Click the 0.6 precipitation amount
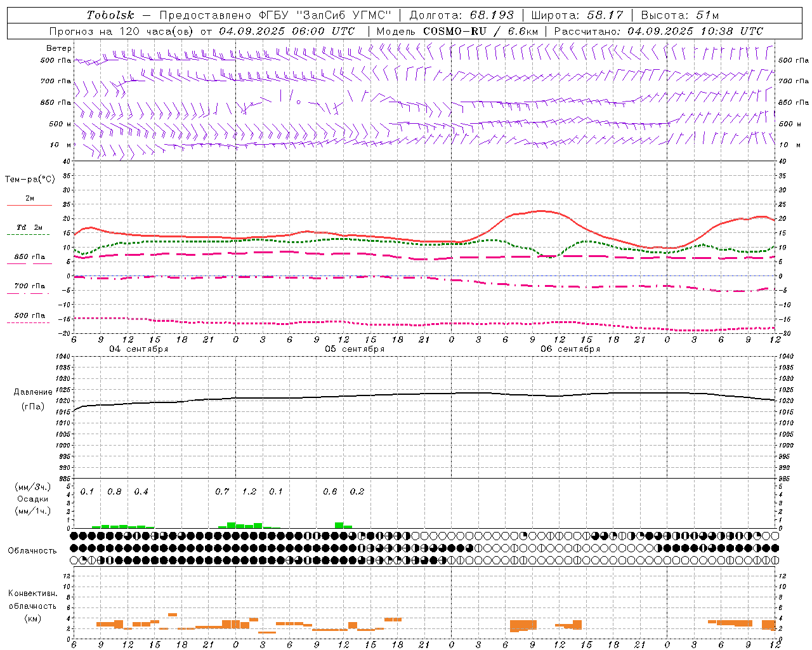Image resolution: width=812 pixels, height=650 pixels. pyautogui.click(x=330, y=492)
